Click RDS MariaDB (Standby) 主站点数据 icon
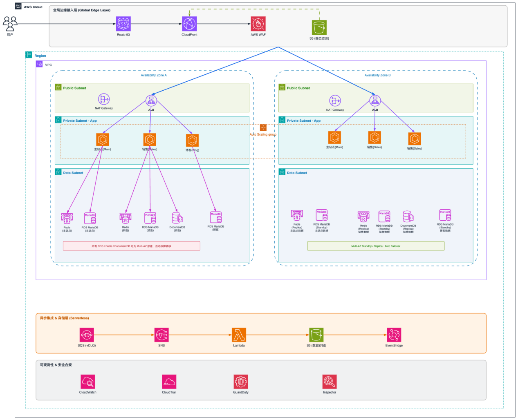 point(322,215)
